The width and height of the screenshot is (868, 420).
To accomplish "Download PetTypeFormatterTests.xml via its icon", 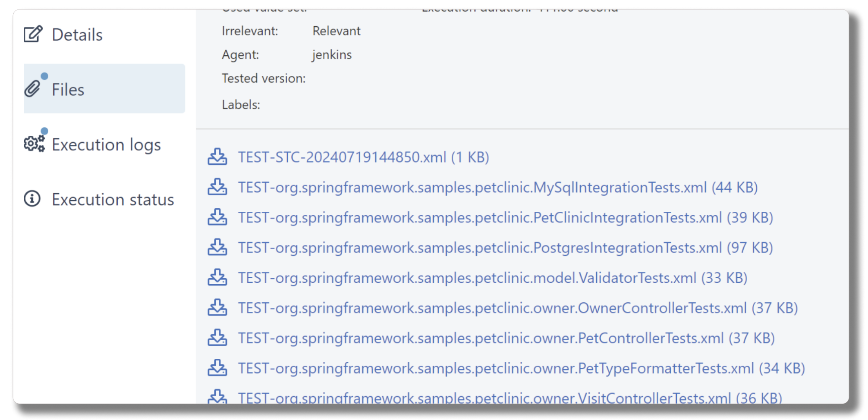I will pos(217,368).
